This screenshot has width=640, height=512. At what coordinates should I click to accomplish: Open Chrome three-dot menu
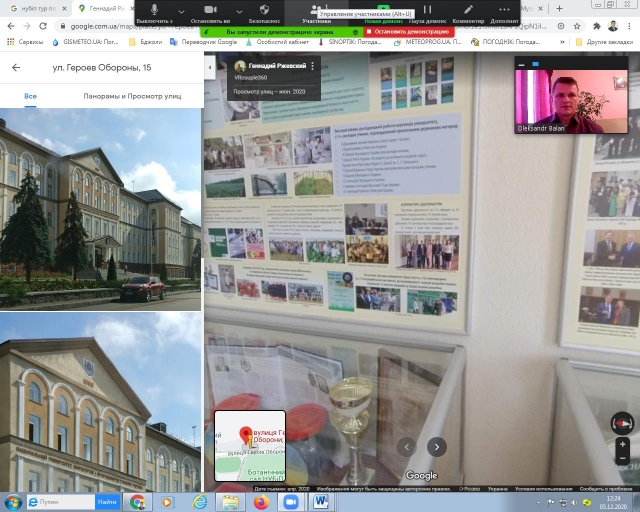coord(630,26)
